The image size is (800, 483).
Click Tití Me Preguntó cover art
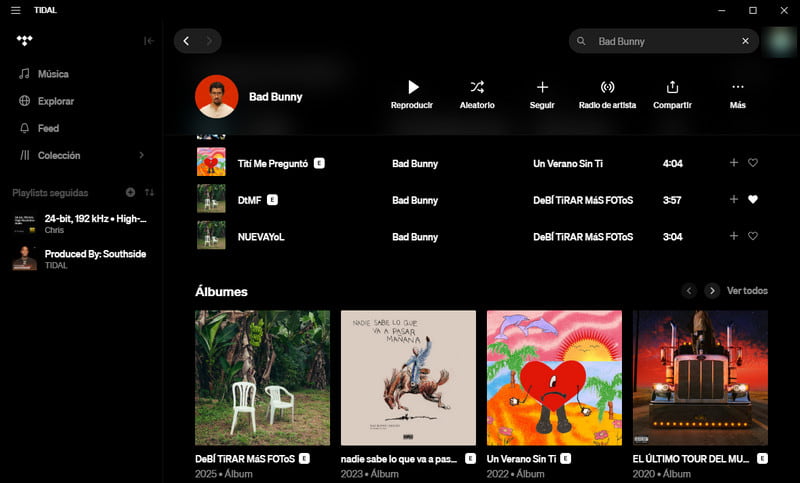pos(211,162)
